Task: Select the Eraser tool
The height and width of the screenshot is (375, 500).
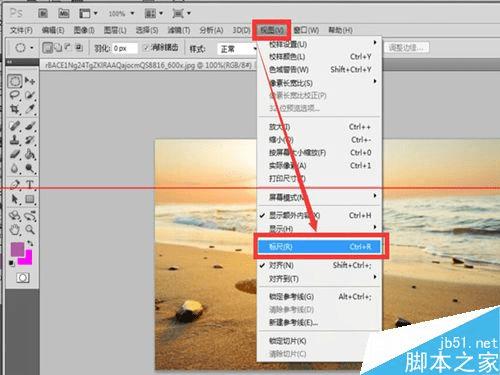Action: 15,154
